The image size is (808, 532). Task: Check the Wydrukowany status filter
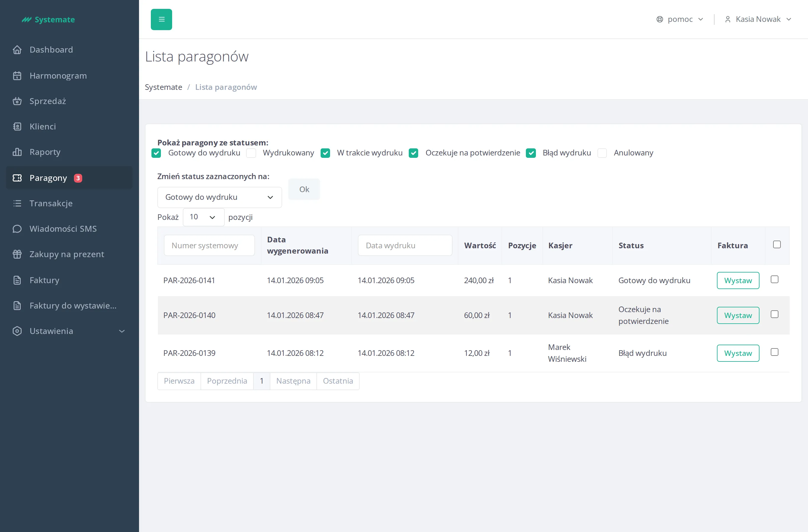[251, 153]
